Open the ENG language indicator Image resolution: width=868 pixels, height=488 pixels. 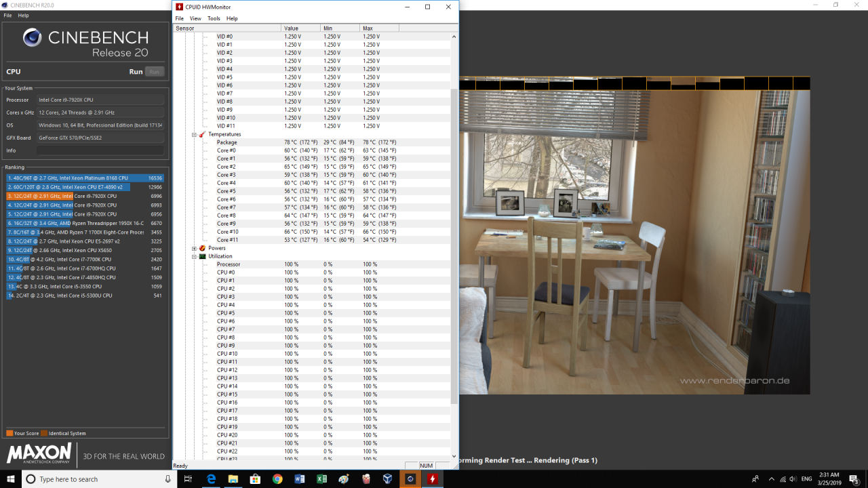(807, 479)
